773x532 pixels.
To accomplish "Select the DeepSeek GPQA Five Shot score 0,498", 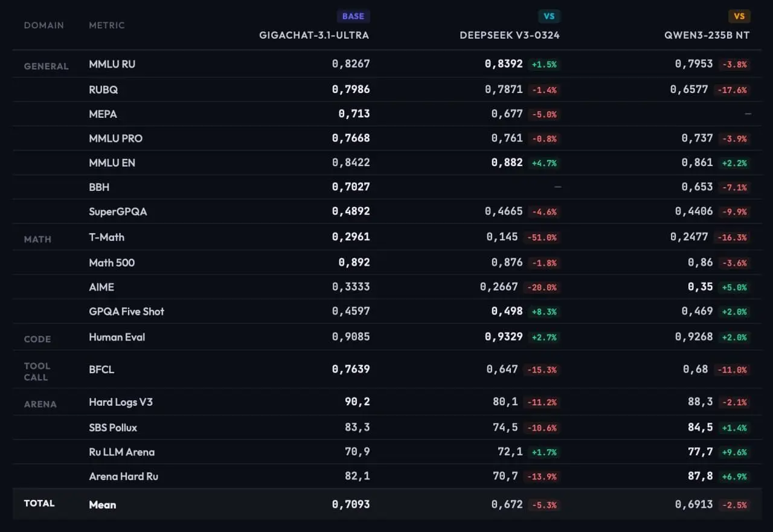I will coord(507,312).
